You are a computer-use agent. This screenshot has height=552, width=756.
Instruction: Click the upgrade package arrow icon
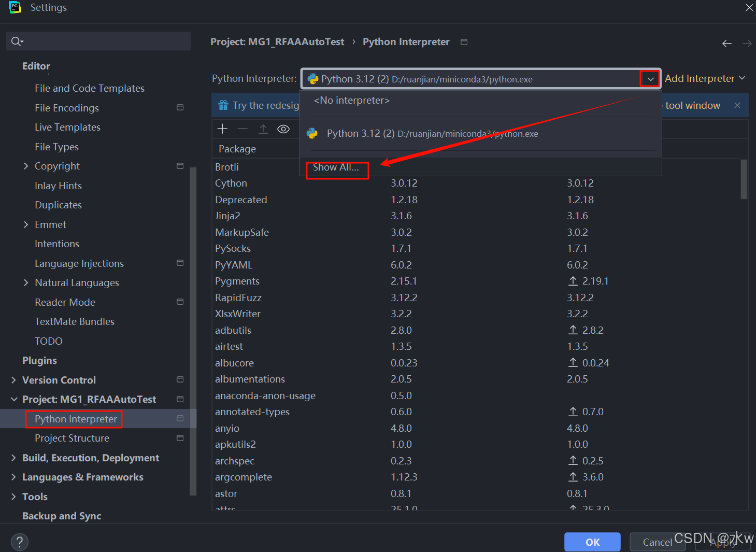click(263, 129)
